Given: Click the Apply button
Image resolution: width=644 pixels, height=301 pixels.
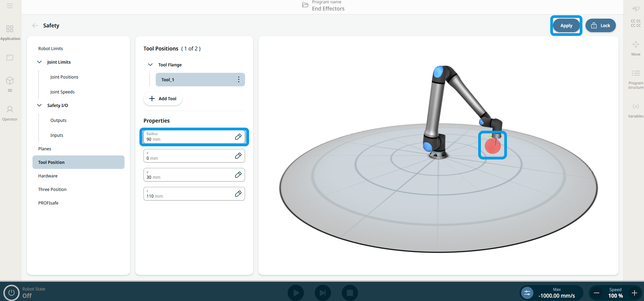Looking at the screenshot, I should [x=566, y=25].
